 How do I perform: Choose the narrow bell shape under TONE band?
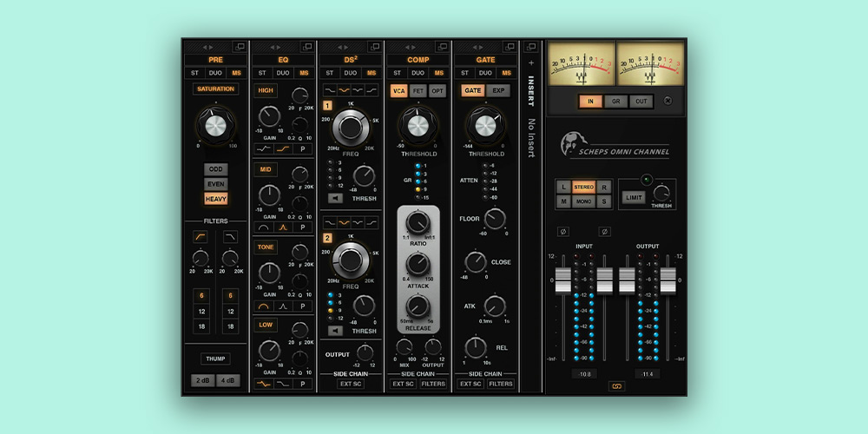pyautogui.click(x=284, y=306)
